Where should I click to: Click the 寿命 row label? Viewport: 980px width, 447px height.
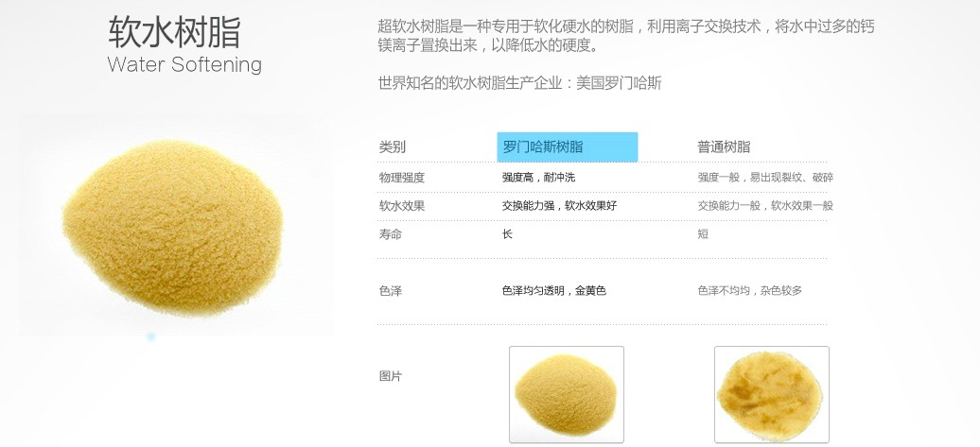(x=390, y=234)
